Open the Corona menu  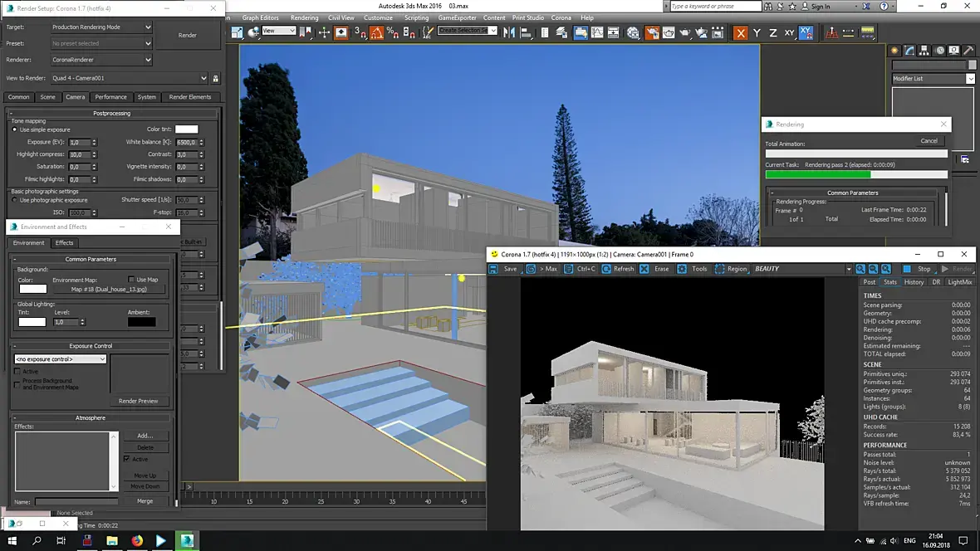(561, 18)
